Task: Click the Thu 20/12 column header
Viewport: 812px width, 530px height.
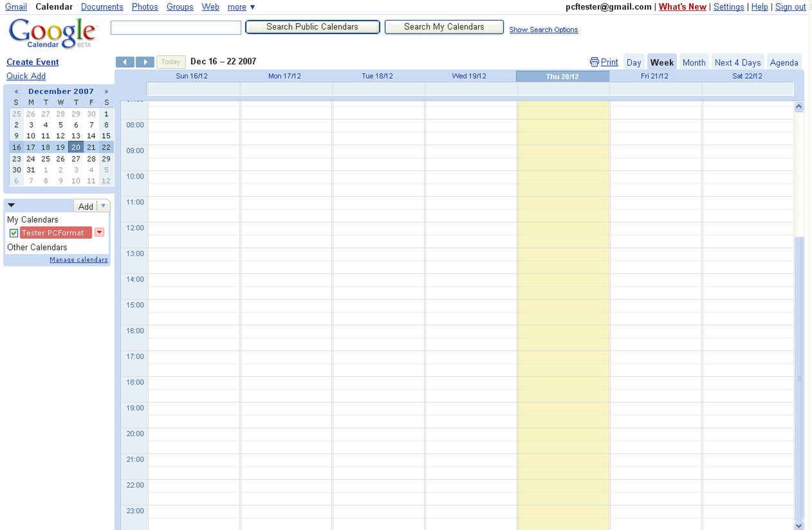Action: pos(562,76)
